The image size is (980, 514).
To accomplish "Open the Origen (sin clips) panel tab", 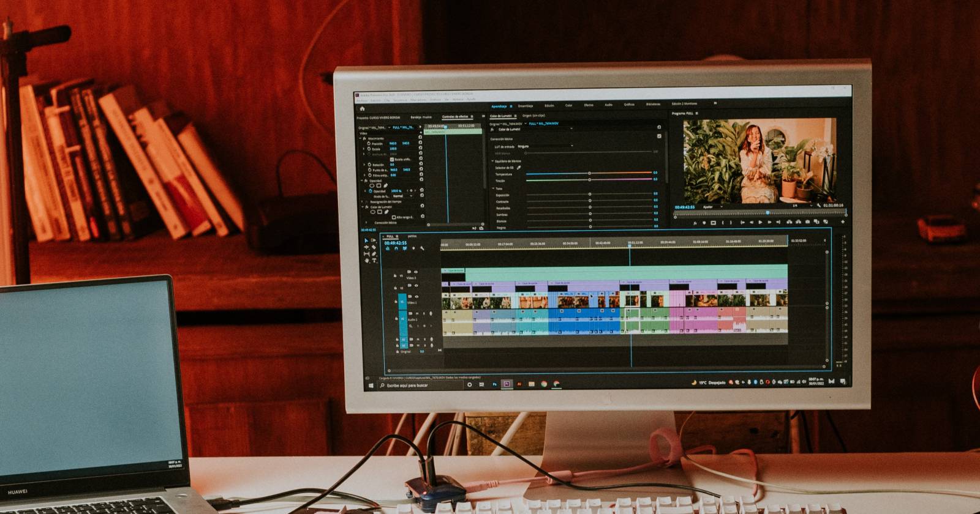I will pos(533,115).
